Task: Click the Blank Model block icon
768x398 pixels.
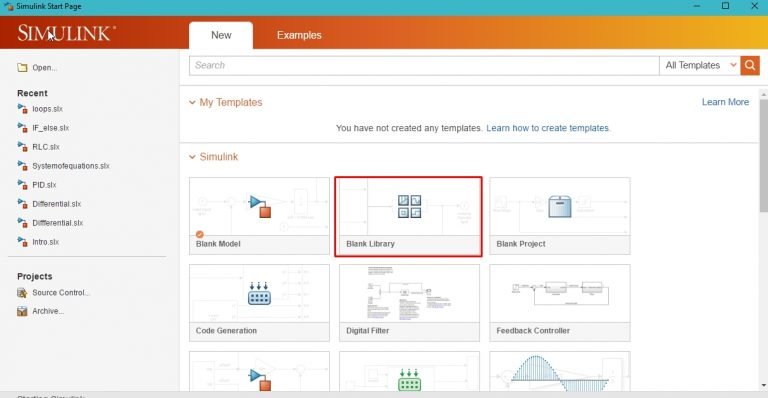Action: click(260, 206)
